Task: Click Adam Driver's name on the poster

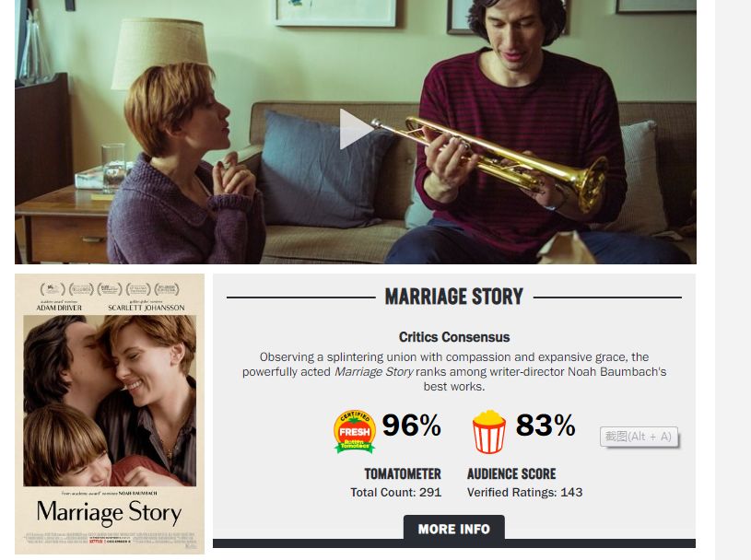Action: tap(59, 308)
